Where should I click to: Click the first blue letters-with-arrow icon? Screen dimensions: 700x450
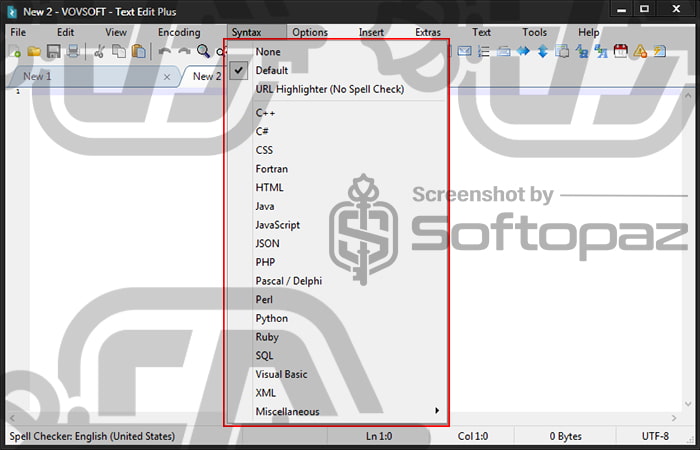[582, 51]
